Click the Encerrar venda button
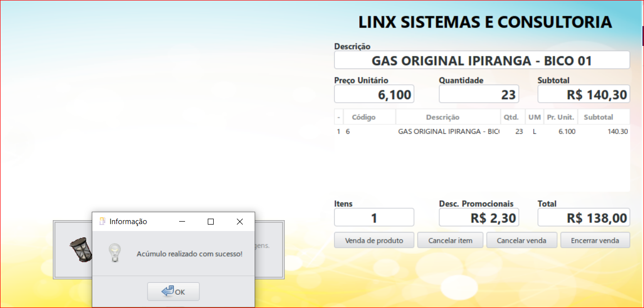The height and width of the screenshot is (308, 644). click(x=595, y=240)
